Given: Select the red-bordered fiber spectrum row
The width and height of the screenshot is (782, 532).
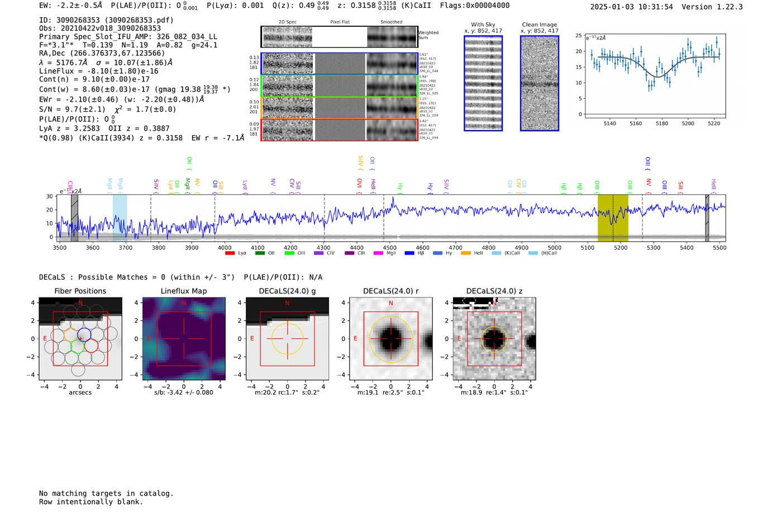Looking at the screenshot, I should click(340, 130).
